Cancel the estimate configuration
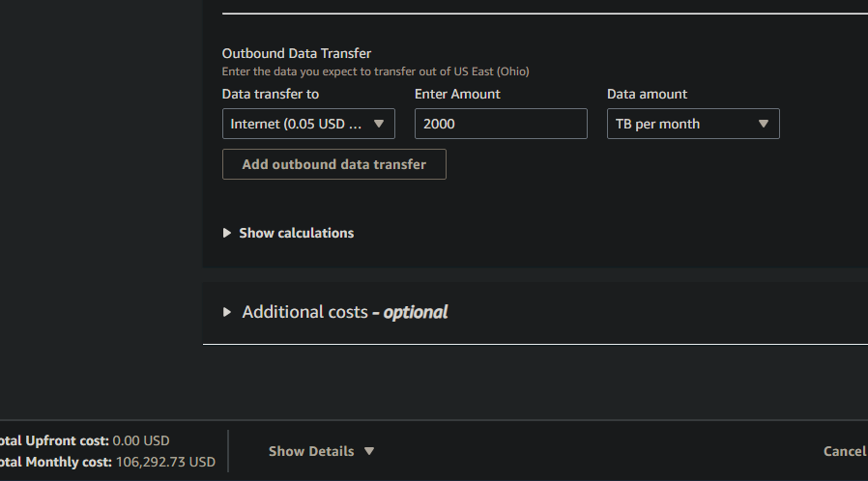868x481 pixels. (x=846, y=451)
